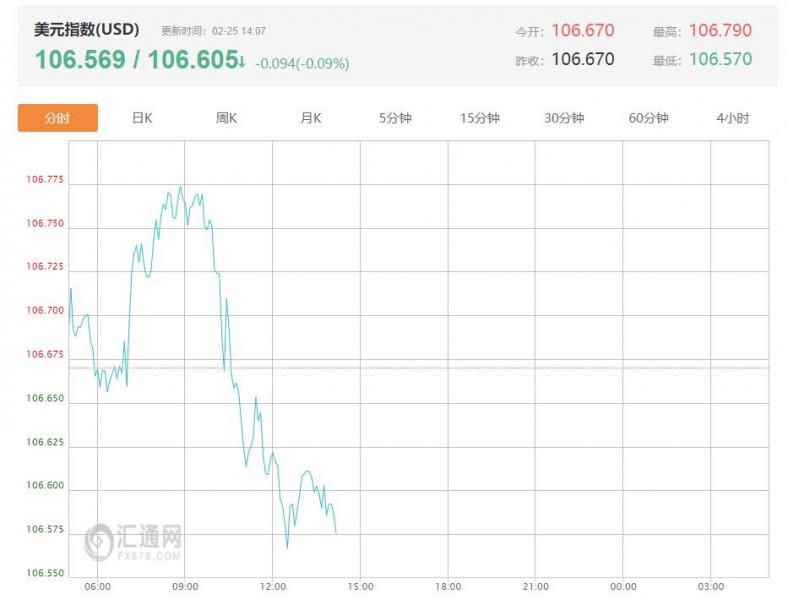Select the 15分钟 interval tab
The width and height of the screenshot is (788, 600).
point(479,118)
